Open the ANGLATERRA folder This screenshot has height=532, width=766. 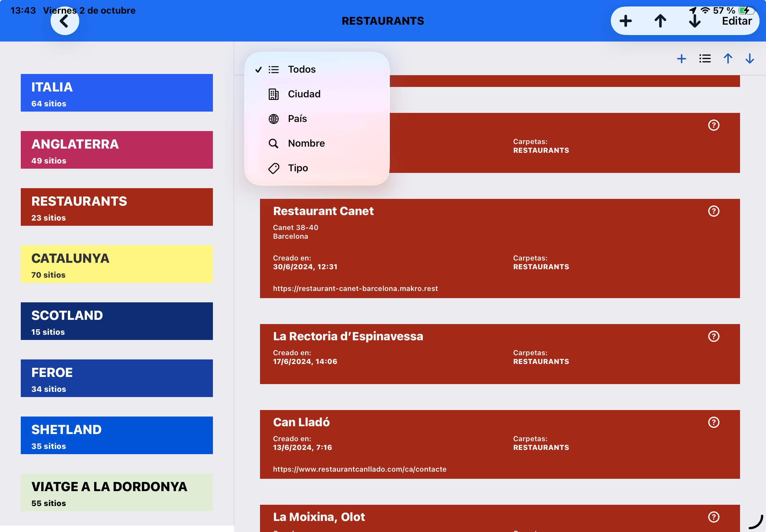coord(117,150)
